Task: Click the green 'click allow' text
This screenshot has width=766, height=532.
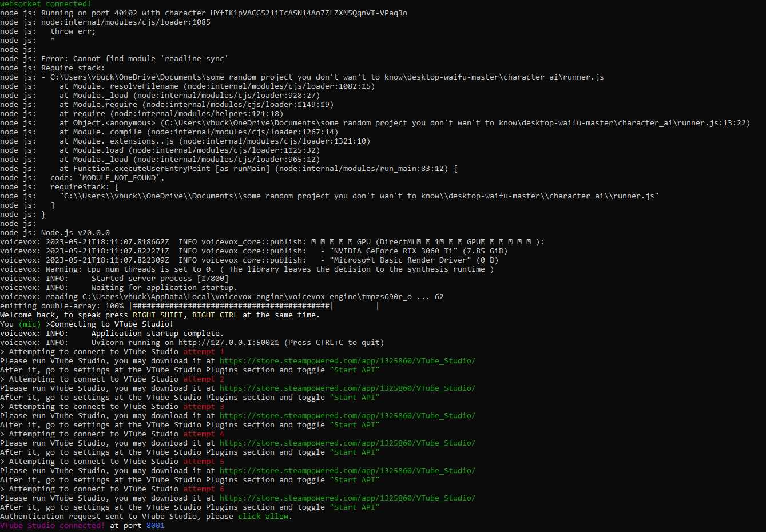Action: (264, 516)
